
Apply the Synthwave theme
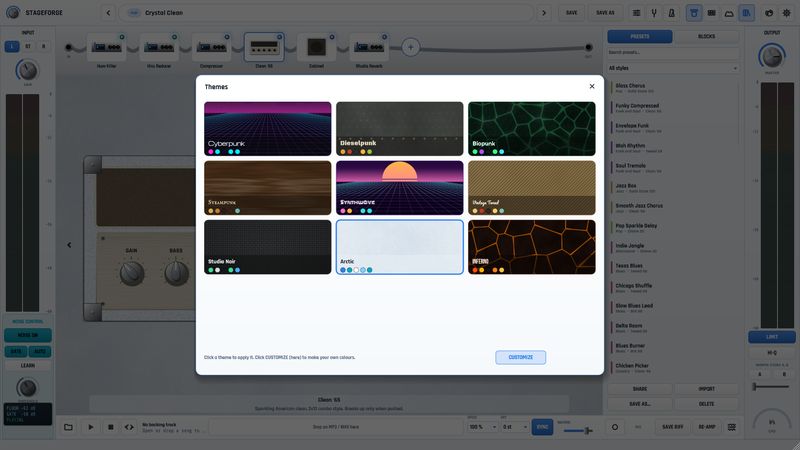pos(399,188)
